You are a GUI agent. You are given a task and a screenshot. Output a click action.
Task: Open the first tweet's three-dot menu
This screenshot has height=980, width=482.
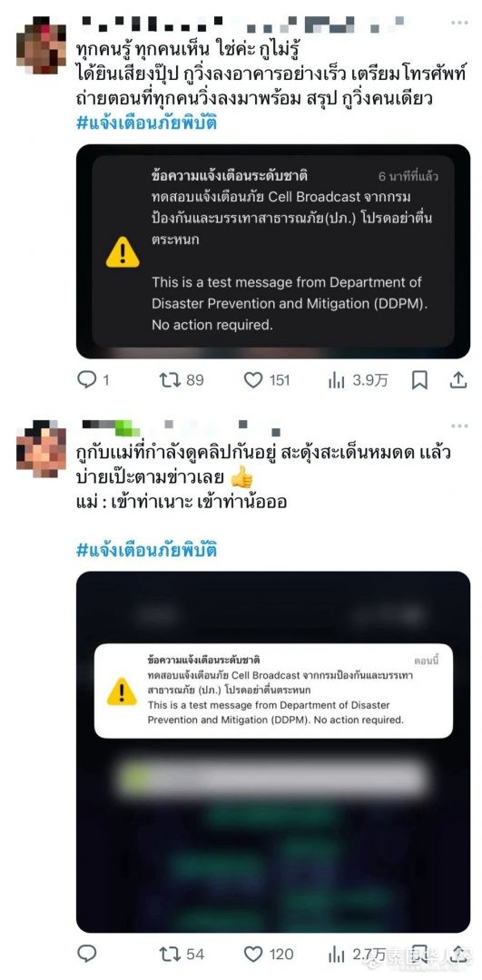pos(459,23)
